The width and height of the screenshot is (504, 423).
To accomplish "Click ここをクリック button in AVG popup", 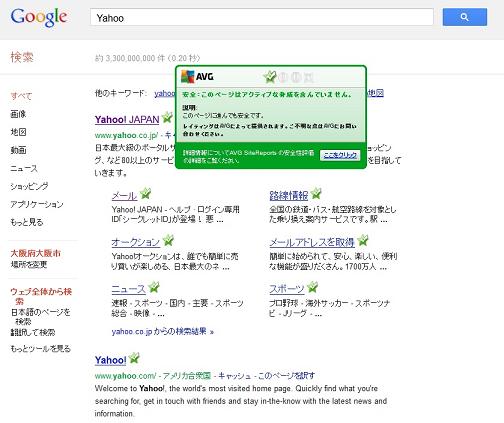I will [340, 155].
